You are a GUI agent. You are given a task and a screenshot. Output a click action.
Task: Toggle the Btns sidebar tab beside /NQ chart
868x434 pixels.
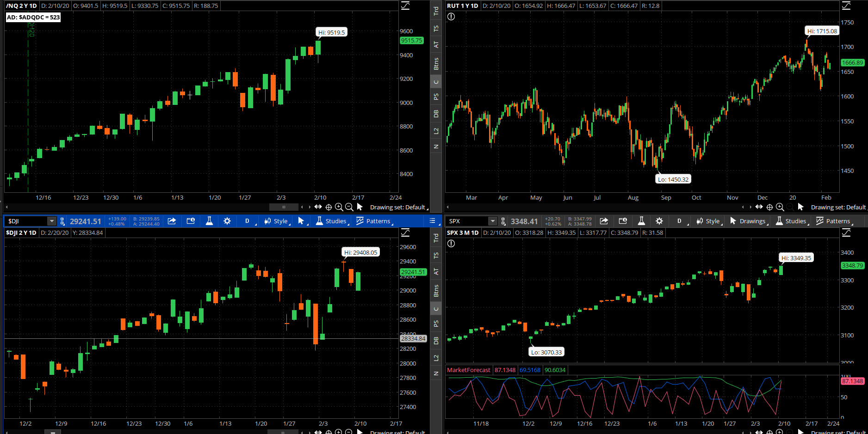click(x=436, y=64)
